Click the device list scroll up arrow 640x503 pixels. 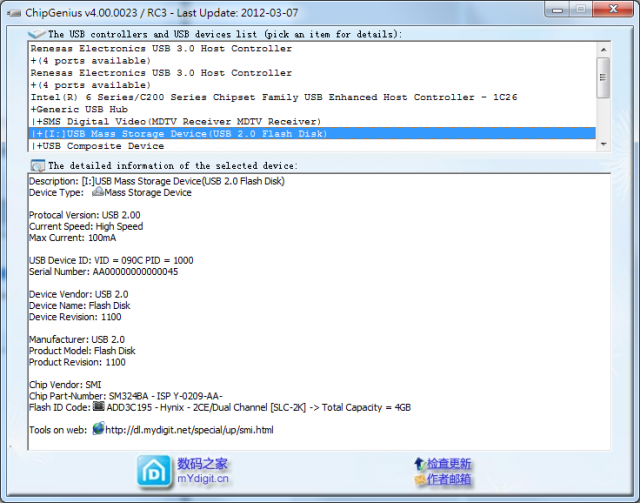[x=603, y=49]
